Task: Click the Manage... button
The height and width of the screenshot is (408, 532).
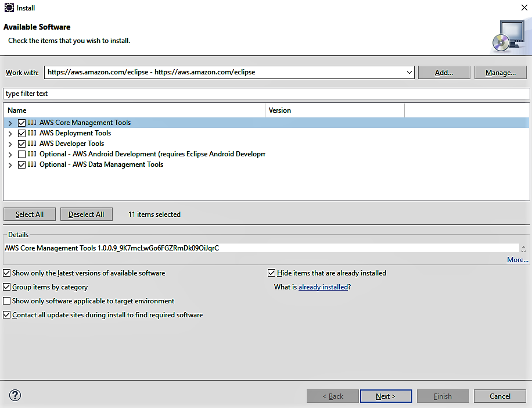Action: (501, 72)
